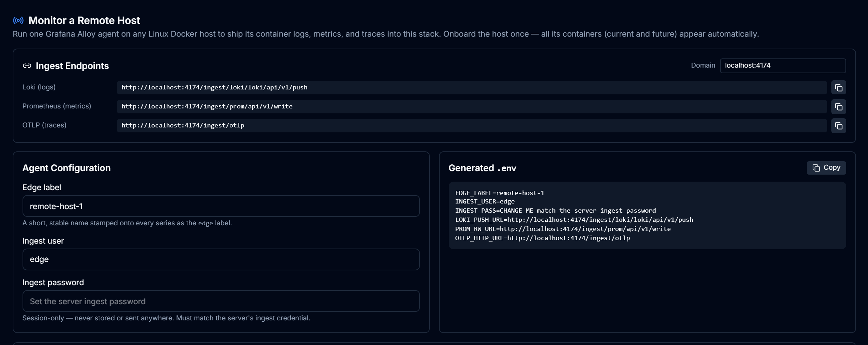Viewport: 868px width, 345px height.
Task: Click the Session-only password hint text
Action: pyautogui.click(x=166, y=318)
